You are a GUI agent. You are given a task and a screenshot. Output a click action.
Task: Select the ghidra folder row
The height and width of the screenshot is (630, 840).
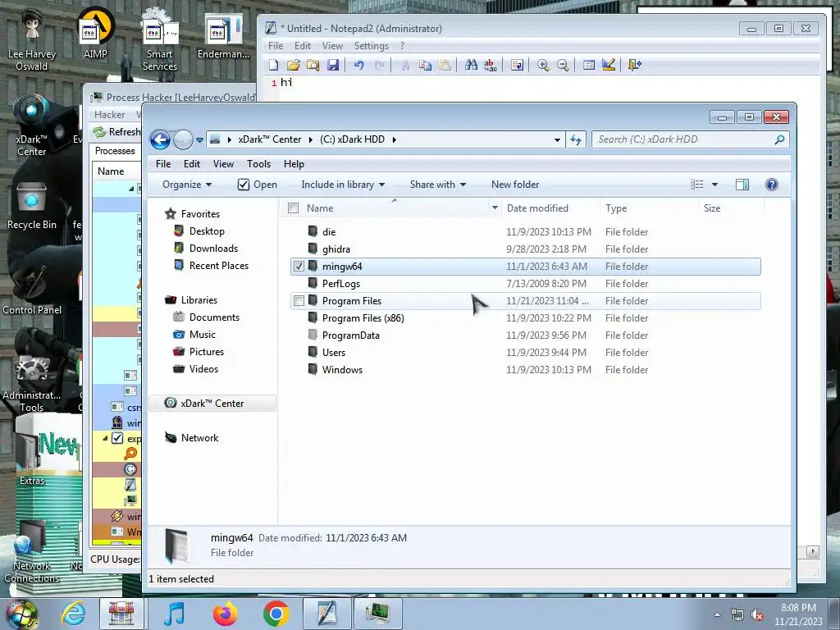pyautogui.click(x=525, y=249)
